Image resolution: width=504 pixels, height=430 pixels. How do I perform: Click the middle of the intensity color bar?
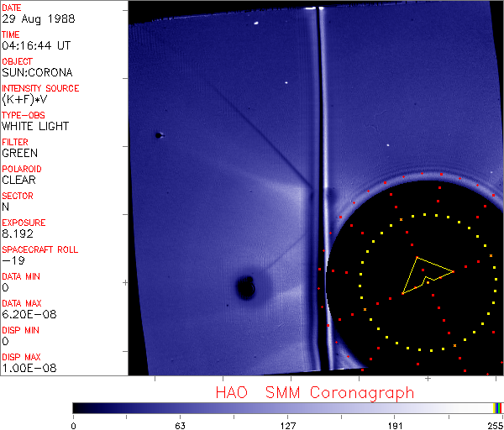[286, 407]
